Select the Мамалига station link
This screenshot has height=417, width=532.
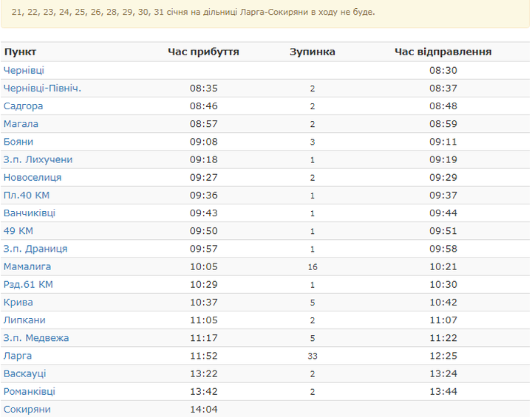pos(27,266)
